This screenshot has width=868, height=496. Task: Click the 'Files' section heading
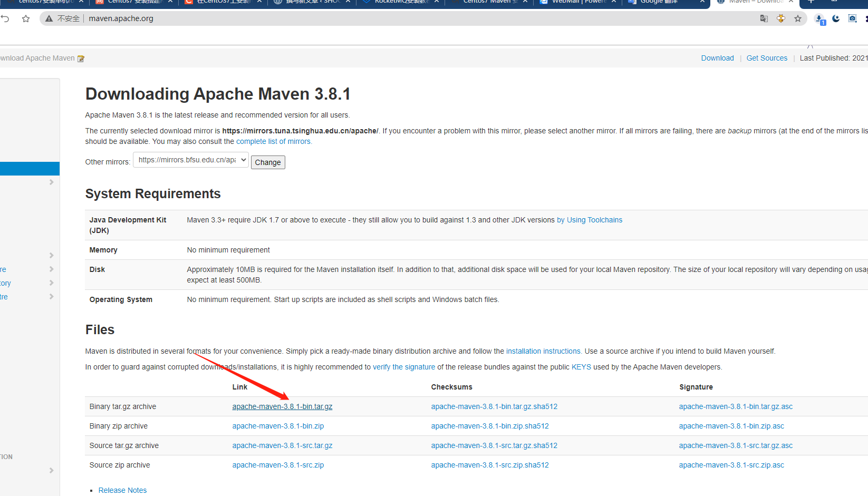click(x=100, y=330)
